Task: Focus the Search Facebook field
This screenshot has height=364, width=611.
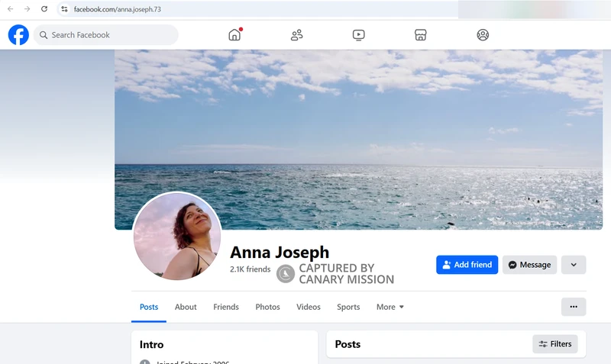Action: pos(106,35)
